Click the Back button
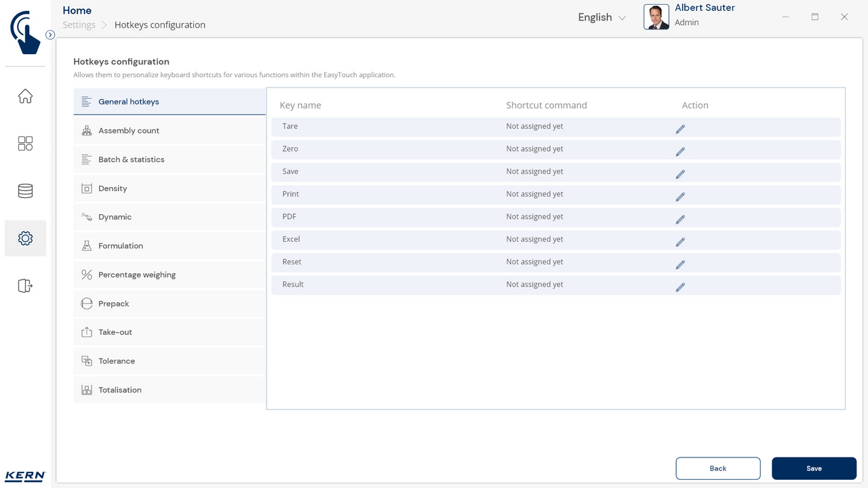The image size is (868, 488). (717, 468)
